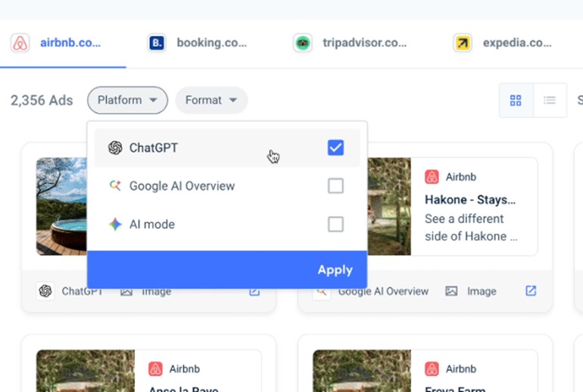
Task: Click 'See a different side of Hakone' description
Action: (x=471, y=227)
